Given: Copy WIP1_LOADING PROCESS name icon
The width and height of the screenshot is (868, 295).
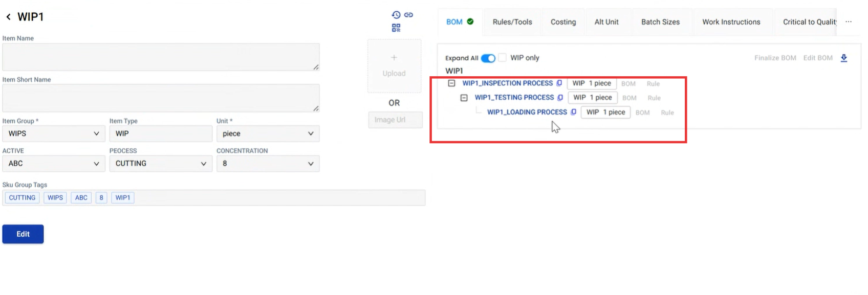Looking at the screenshot, I should tap(574, 112).
